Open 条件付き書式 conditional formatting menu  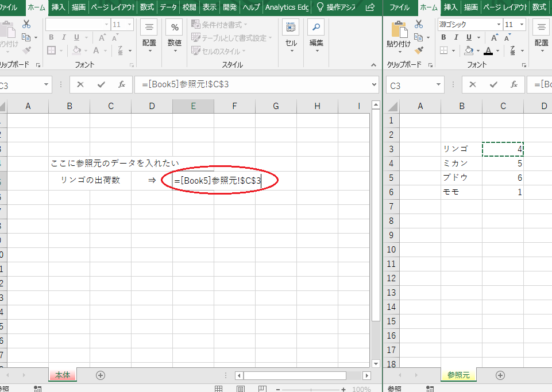[x=219, y=25]
